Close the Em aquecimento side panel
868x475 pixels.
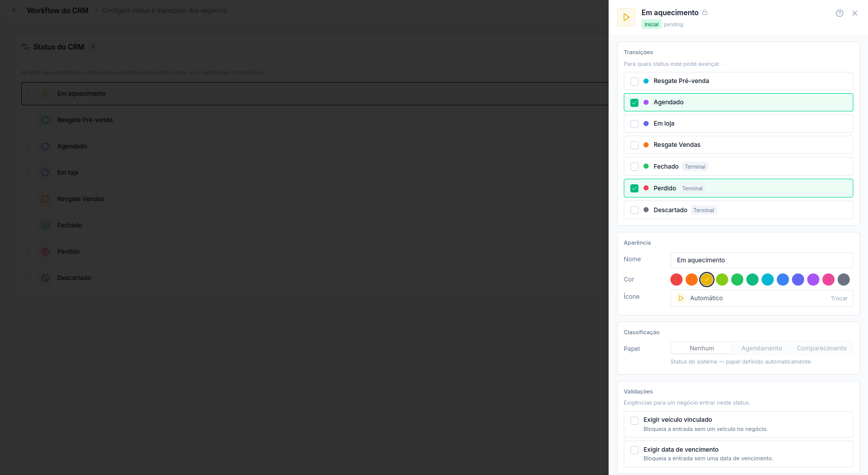[855, 13]
